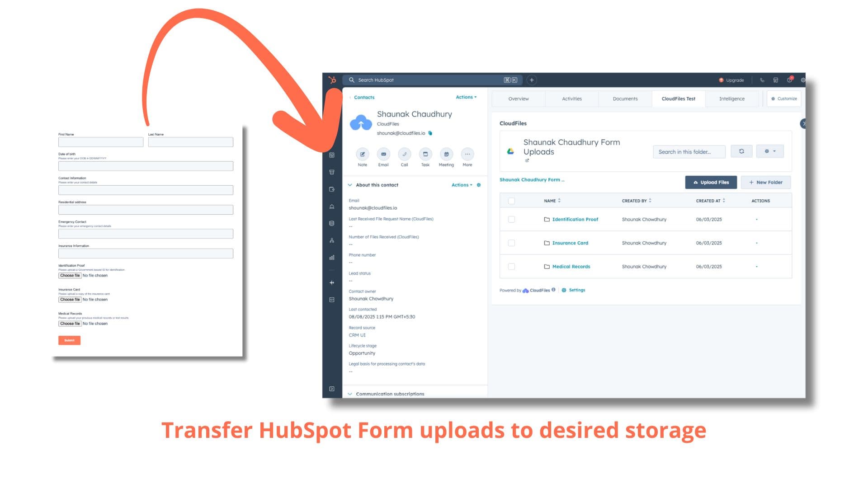Click the Upgrade button in top bar
868x488 pixels.
(731, 80)
